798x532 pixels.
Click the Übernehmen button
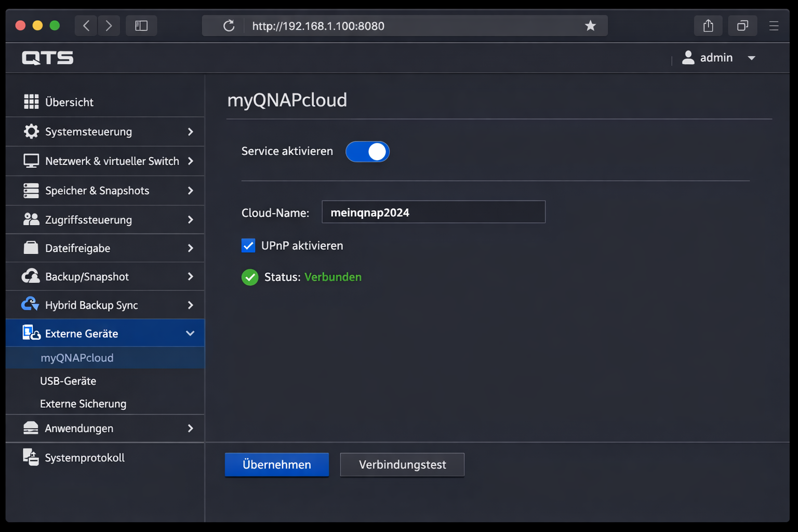(277, 464)
